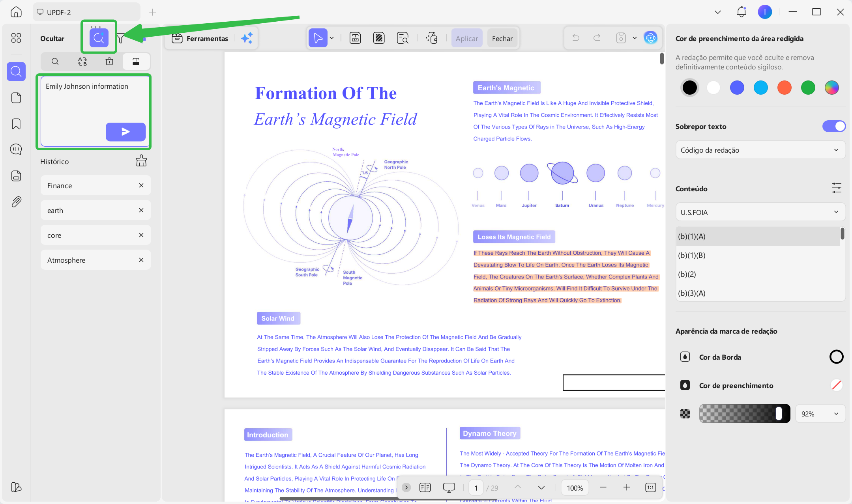The image size is (852, 504).
Task: Click the page number input field
Action: [476, 488]
